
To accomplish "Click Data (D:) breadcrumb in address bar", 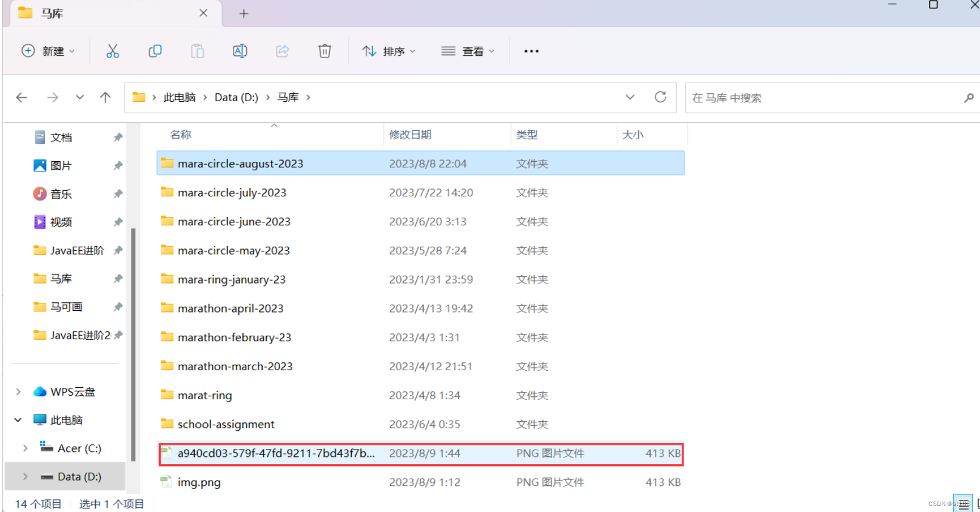I will pyautogui.click(x=237, y=98).
